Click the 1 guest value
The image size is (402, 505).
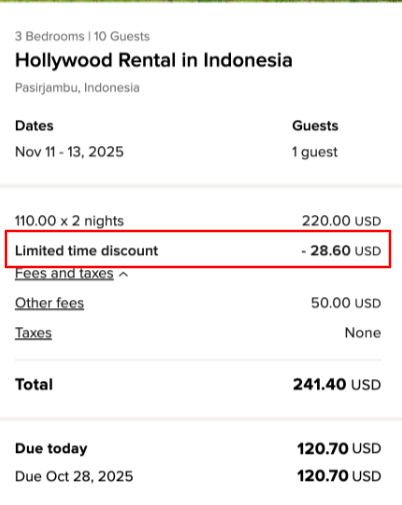click(315, 152)
